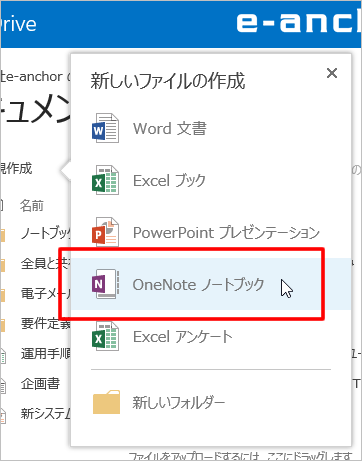This screenshot has width=362, height=461.
Task: Create 新しいフォルダー
Action: point(179,403)
